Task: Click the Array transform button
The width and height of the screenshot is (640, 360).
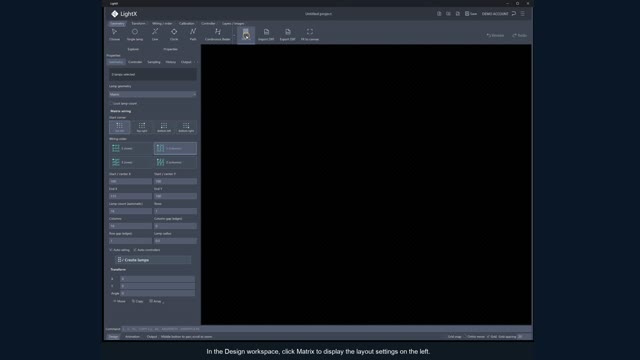Action: 156,301
